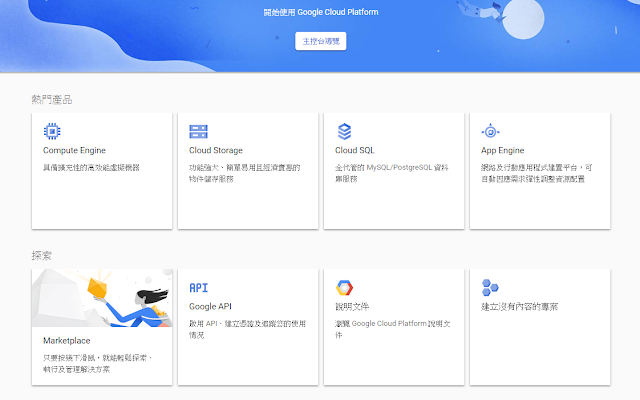Click the 瀏覽 Google Cloud Platform description text
The width and height of the screenshot is (640, 400).
[x=393, y=329]
